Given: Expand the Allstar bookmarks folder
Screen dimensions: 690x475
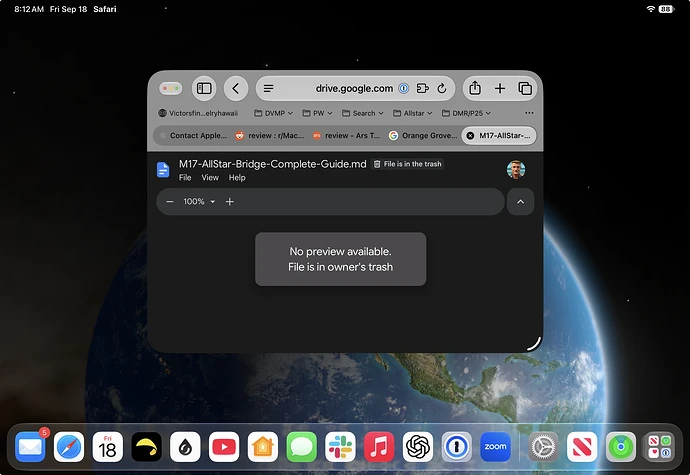Looking at the screenshot, I should pyautogui.click(x=412, y=113).
